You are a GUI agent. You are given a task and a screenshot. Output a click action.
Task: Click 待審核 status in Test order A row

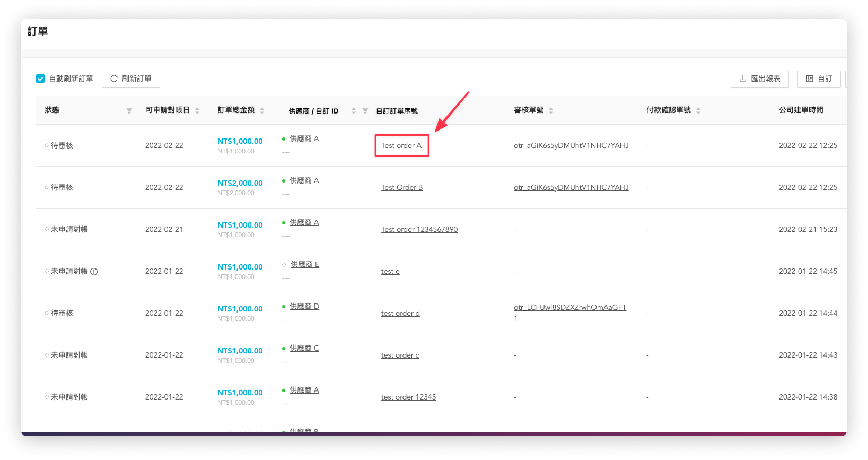tap(62, 145)
